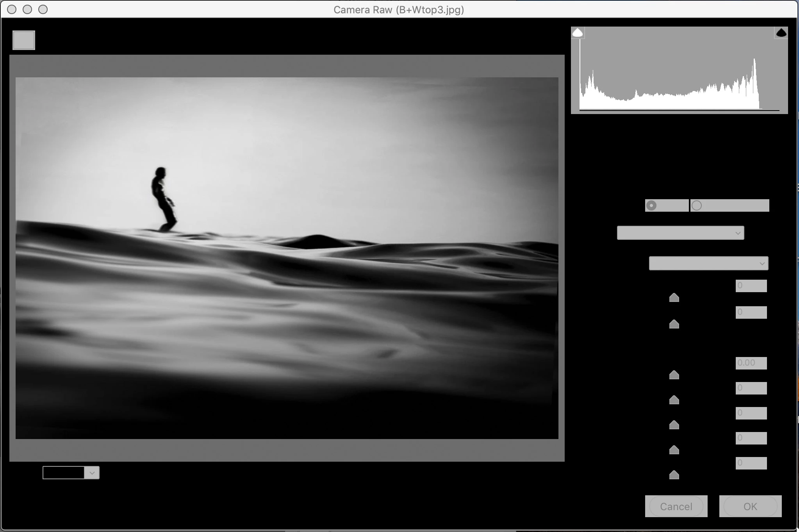Click the second value field from the top
Viewport: 799px width, 532px height.
click(x=751, y=312)
